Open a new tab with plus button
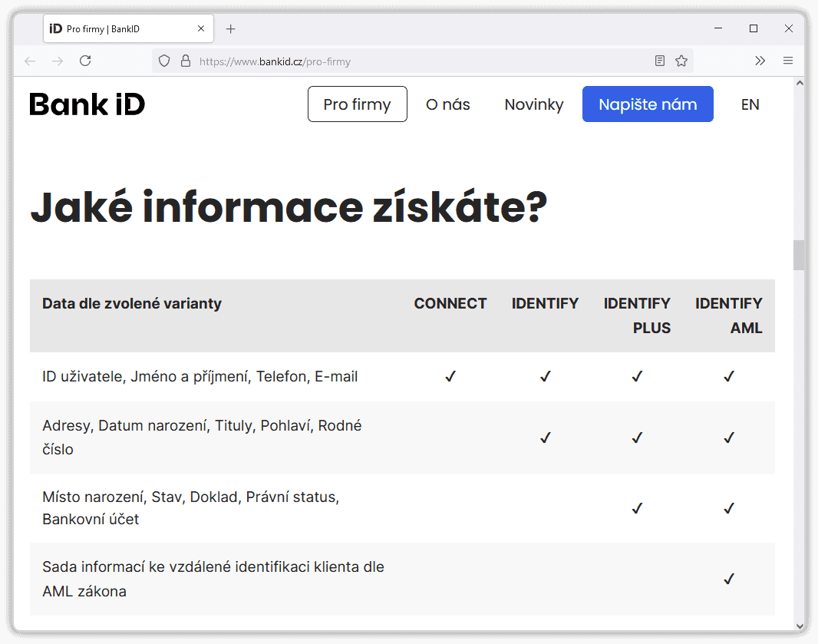The image size is (818, 644). click(x=231, y=29)
